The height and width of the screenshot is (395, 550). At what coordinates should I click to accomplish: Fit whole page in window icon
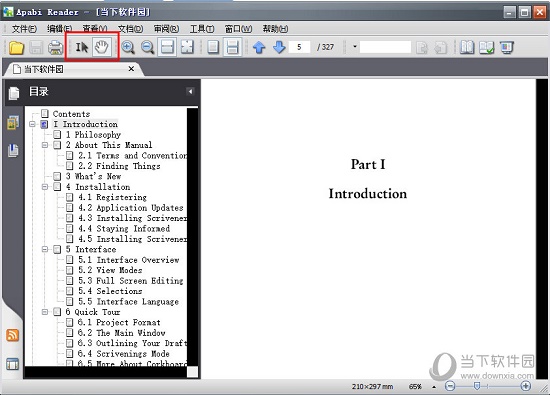tap(187, 47)
